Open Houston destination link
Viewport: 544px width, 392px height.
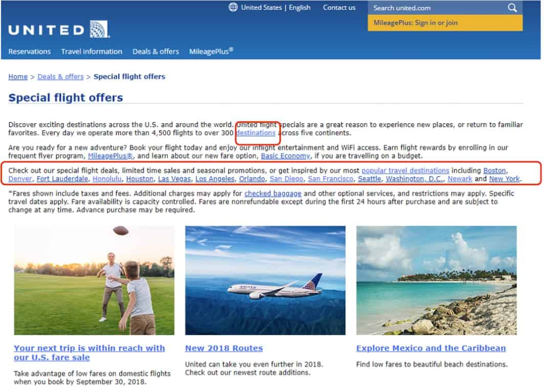click(x=140, y=179)
